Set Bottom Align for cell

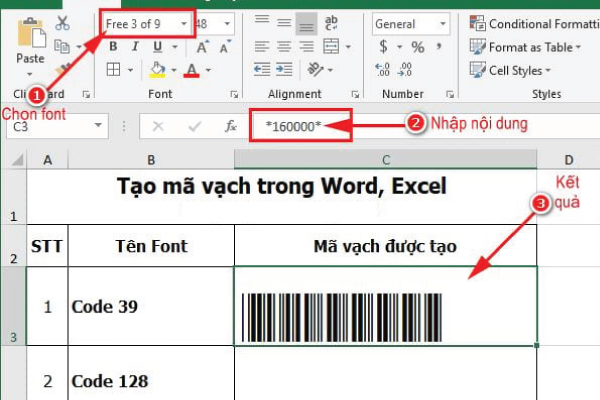pos(306,24)
